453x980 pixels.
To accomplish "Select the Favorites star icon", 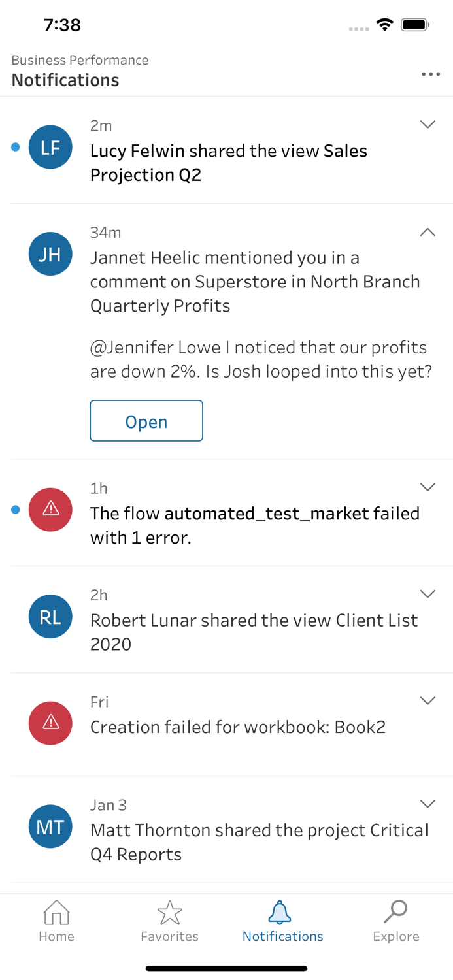I will click(x=169, y=912).
